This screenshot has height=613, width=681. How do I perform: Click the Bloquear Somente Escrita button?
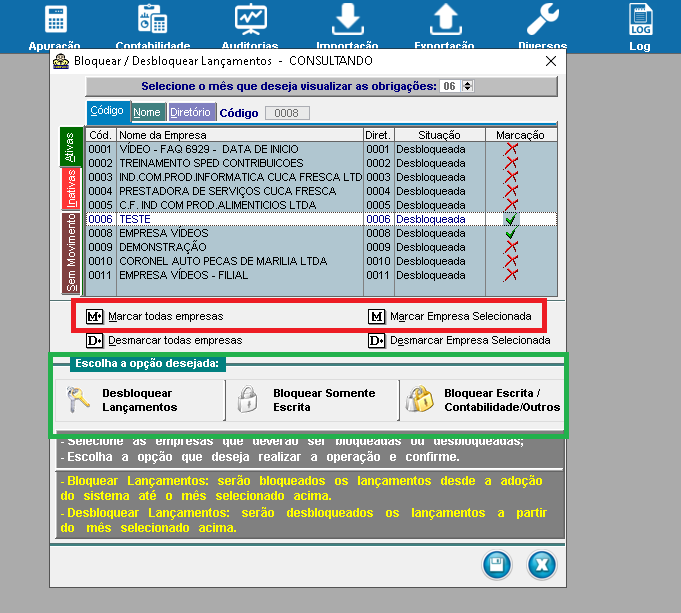312,400
